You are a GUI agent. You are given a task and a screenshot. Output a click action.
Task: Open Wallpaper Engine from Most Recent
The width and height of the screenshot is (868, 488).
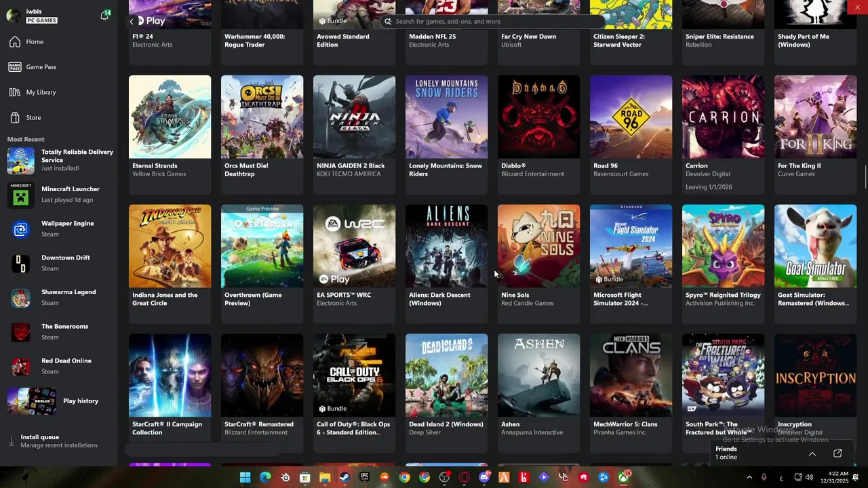60,229
